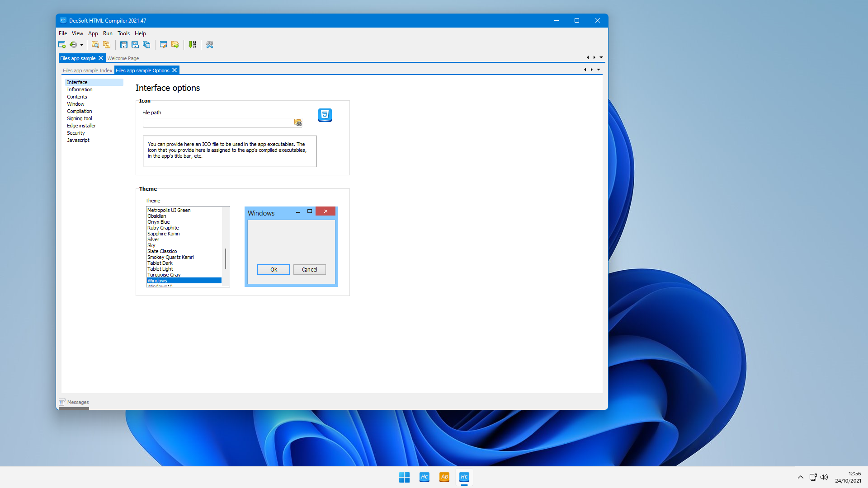Browse for an icon file path
868x488 pixels.
point(297,122)
